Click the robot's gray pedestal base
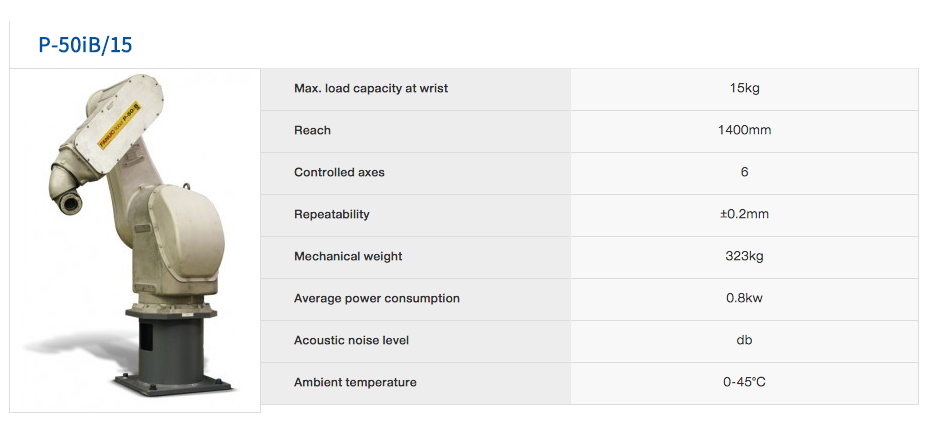939x422 pixels. coord(172,353)
